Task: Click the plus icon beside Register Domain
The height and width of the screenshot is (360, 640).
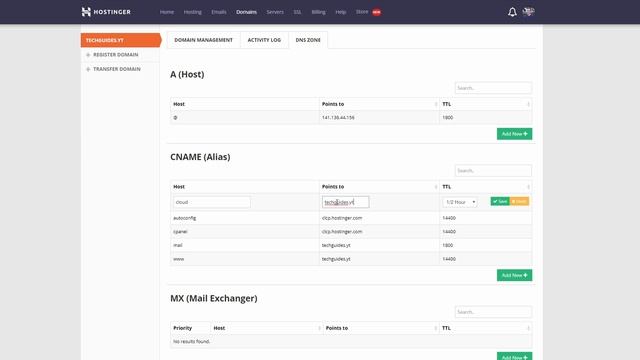Action: point(88,55)
